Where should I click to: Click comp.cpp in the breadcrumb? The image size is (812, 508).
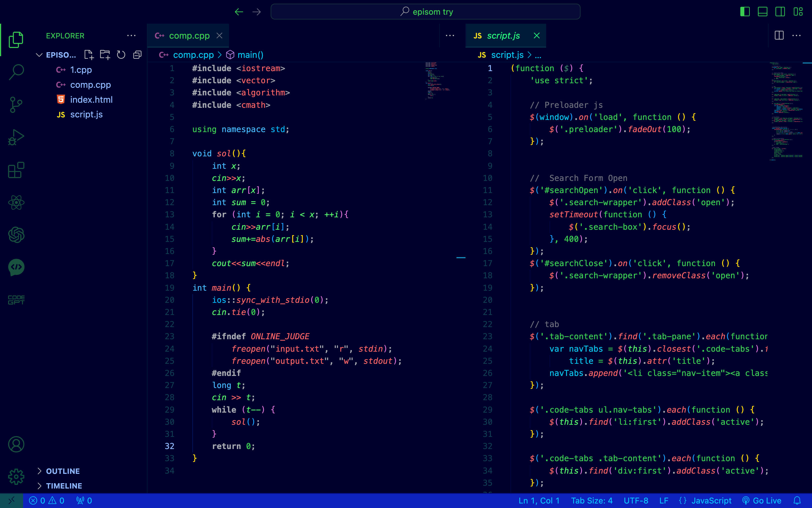pos(193,55)
